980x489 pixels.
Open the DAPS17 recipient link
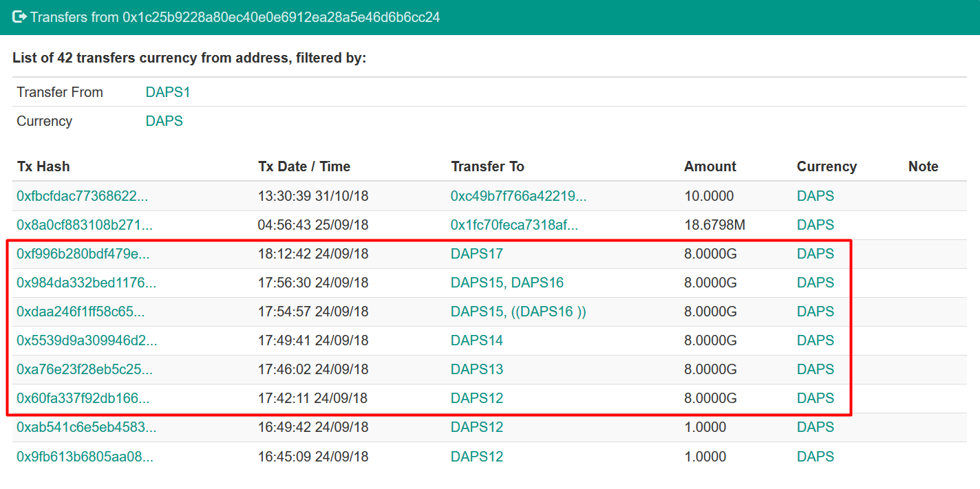click(477, 254)
